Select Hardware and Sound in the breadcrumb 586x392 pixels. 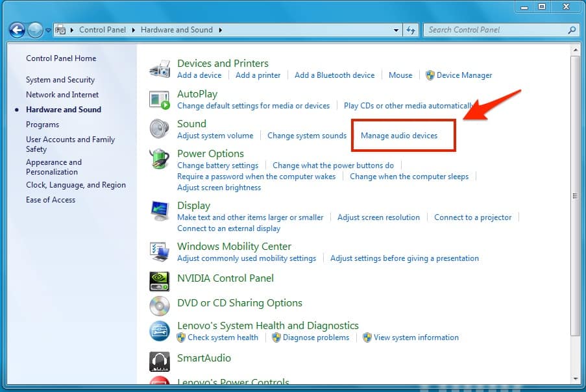(177, 29)
